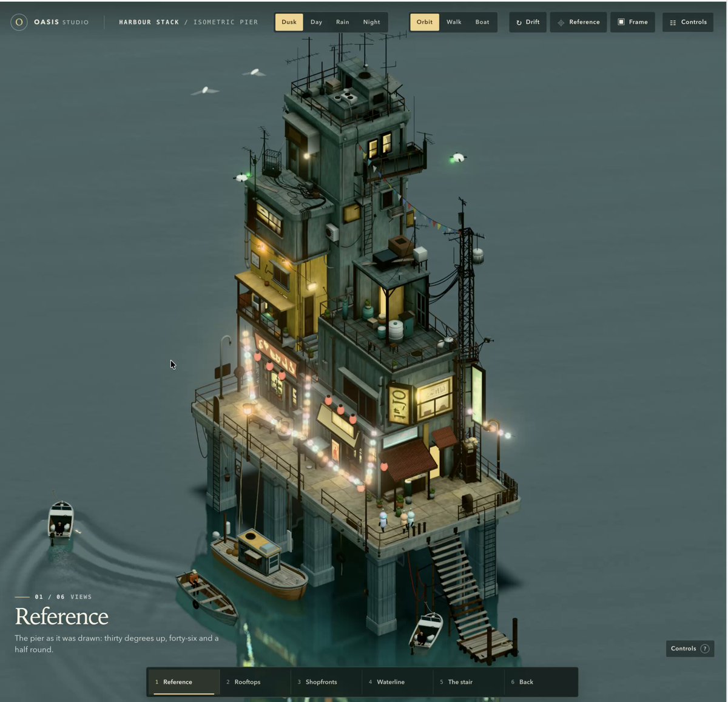Switch lighting to Night
Image resolution: width=728 pixels, height=702 pixels.
tap(371, 22)
